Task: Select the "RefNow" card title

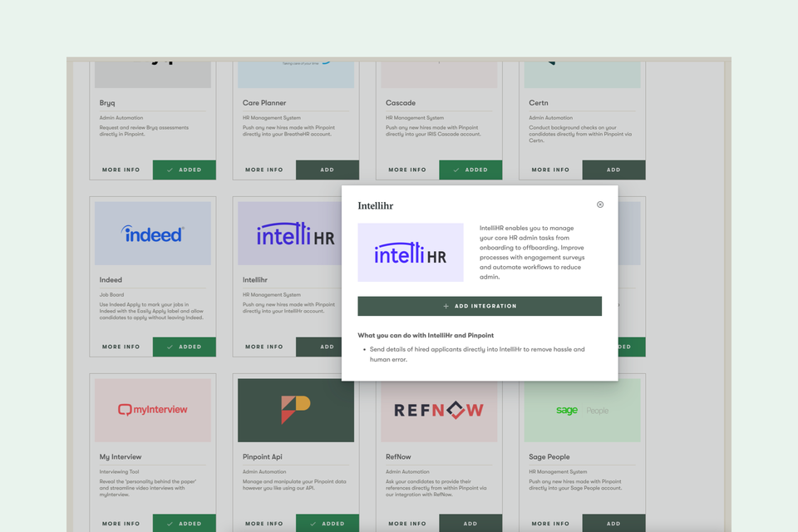Action: pos(398,456)
